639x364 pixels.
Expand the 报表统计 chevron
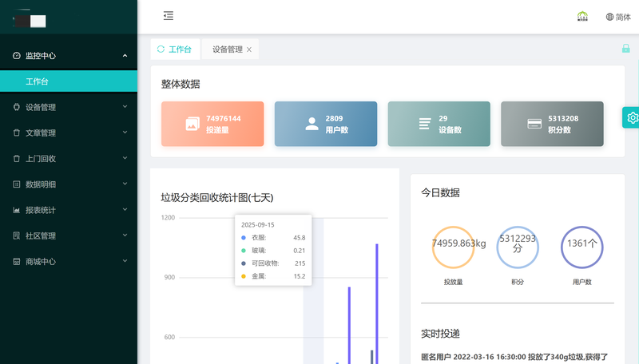click(x=125, y=209)
